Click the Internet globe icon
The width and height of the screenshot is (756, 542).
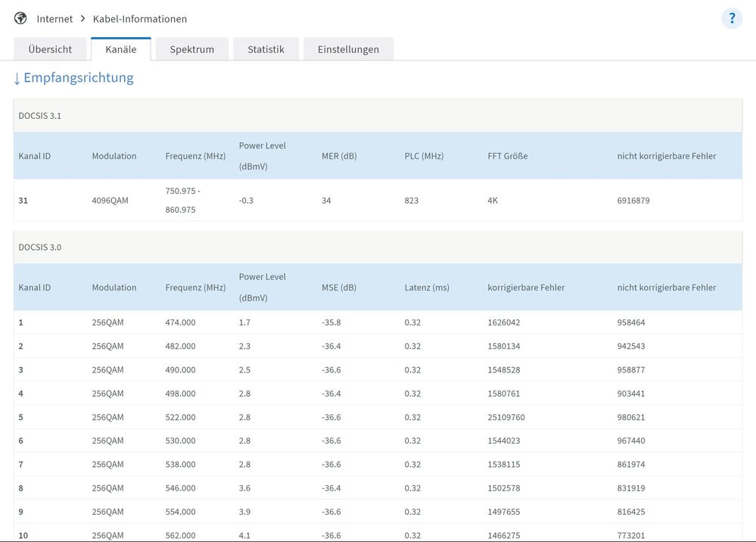[20, 18]
